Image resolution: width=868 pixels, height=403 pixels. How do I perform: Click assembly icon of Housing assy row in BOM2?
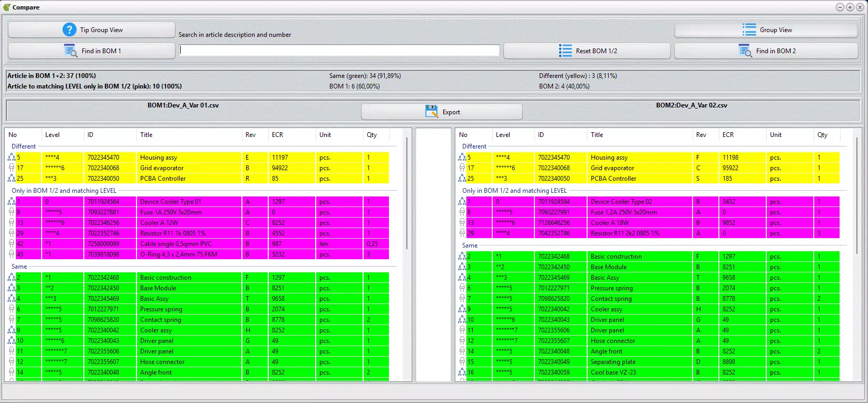(x=462, y=157)
